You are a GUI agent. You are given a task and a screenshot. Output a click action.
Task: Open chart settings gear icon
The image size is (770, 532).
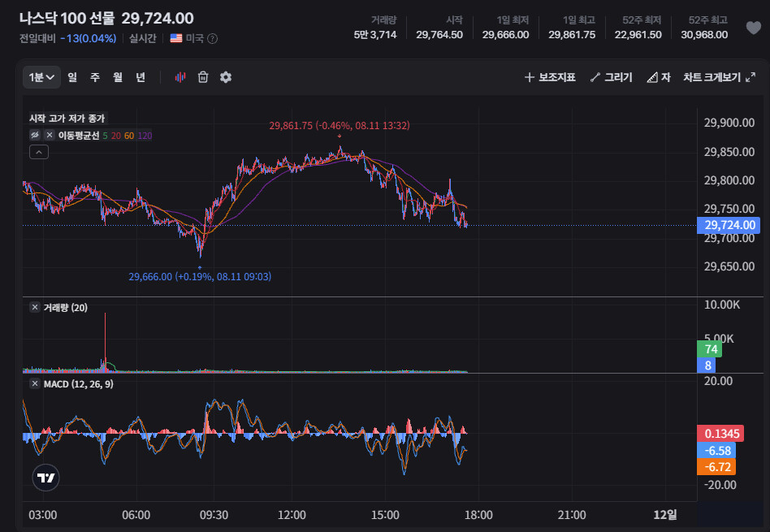tap(226, 77)
